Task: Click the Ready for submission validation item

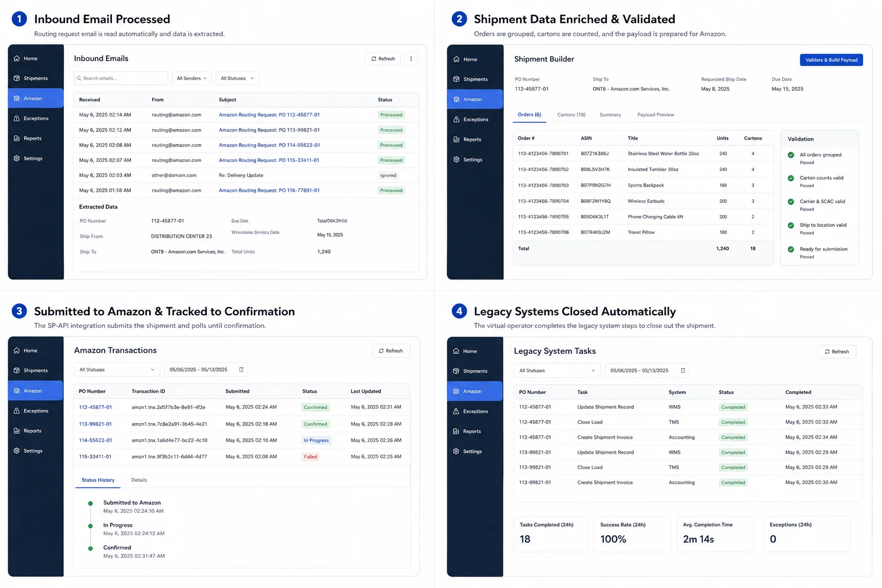Action: (x=818, y=253)
